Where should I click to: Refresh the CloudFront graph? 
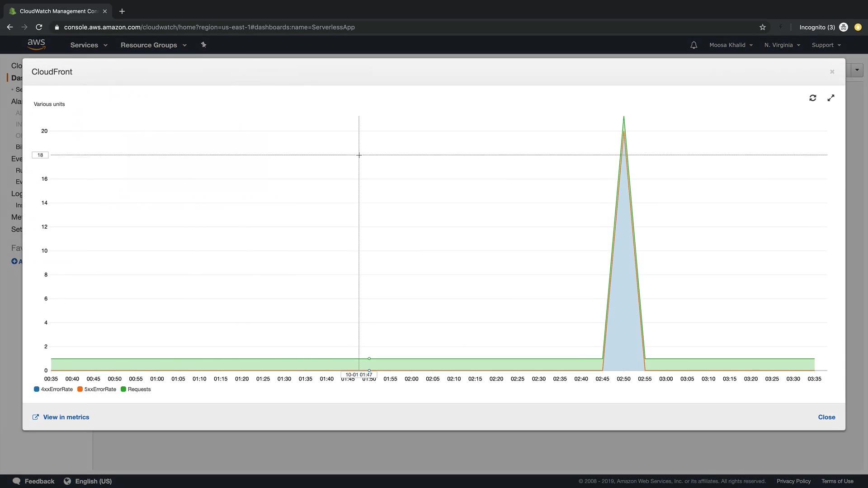coord(812,98)
